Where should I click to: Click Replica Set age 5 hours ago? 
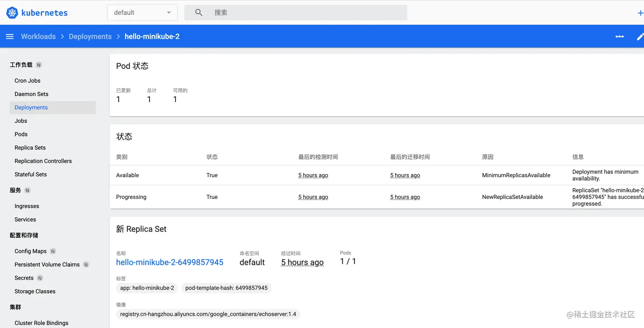point(302,262)
